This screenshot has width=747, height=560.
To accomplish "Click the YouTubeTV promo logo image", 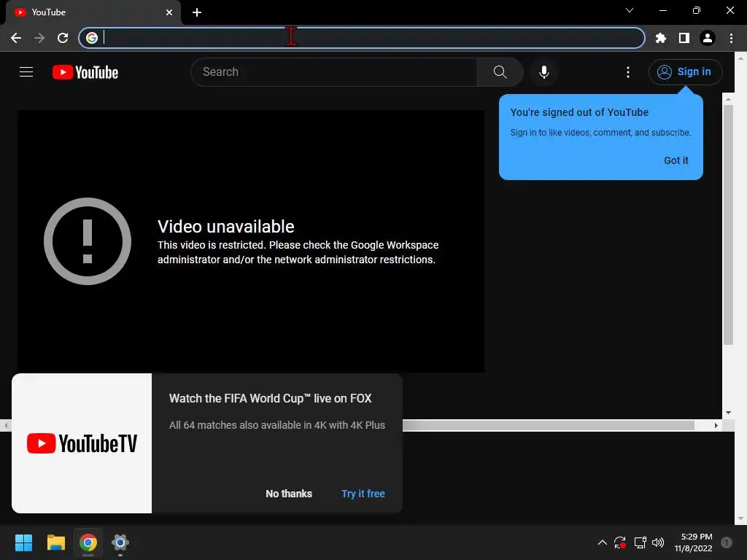I will click(82, 443).
